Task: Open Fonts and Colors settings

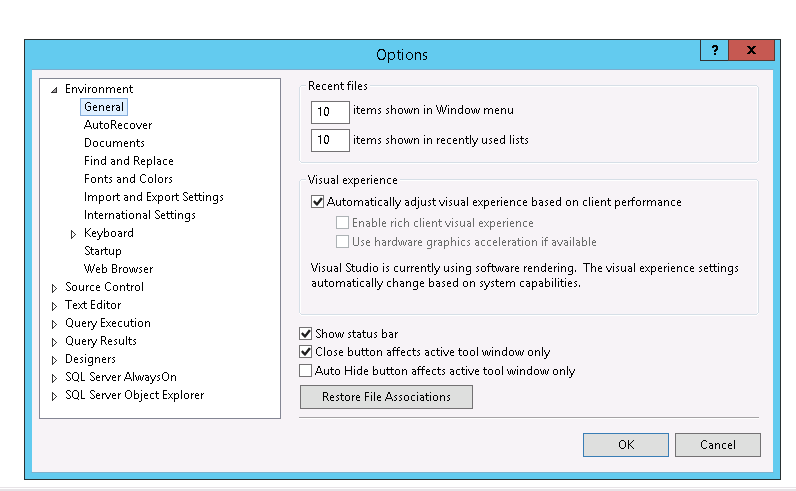Action: click(128, 179)
